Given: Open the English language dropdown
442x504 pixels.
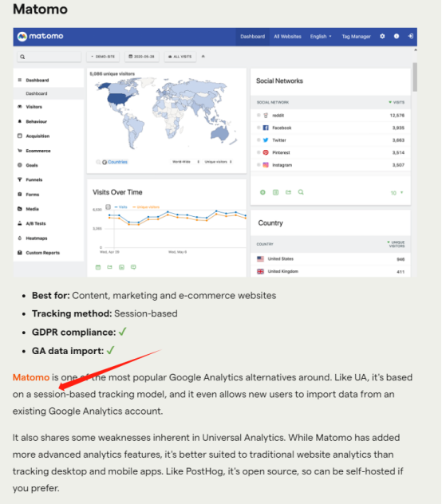Looking at the screenshot, I should point(321,37).
